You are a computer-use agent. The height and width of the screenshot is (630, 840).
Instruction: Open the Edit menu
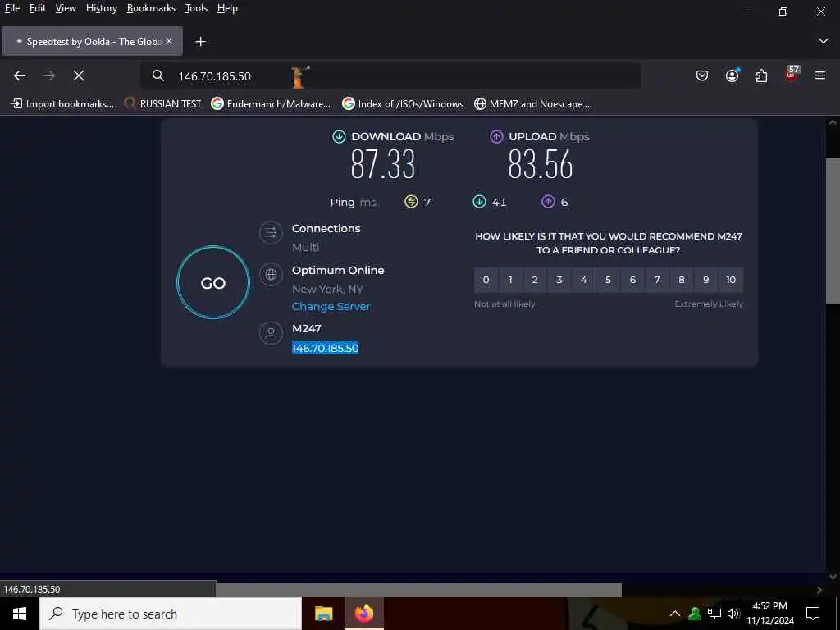click(x=38, y=8)
